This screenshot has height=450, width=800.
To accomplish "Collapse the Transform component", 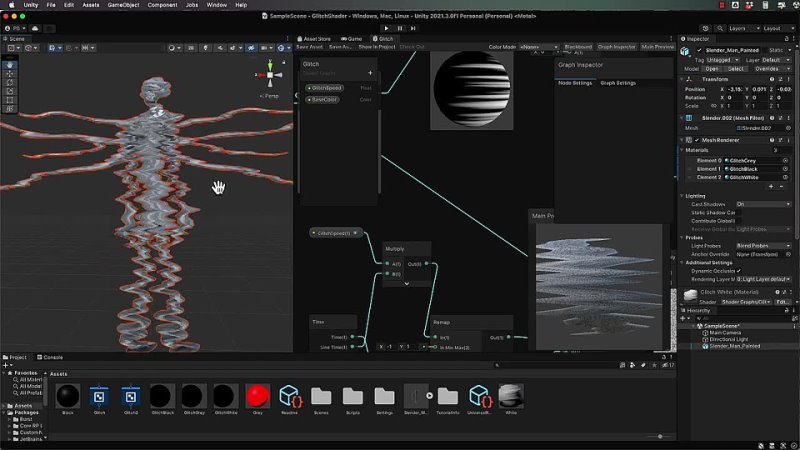I will (x=682, y=79).
